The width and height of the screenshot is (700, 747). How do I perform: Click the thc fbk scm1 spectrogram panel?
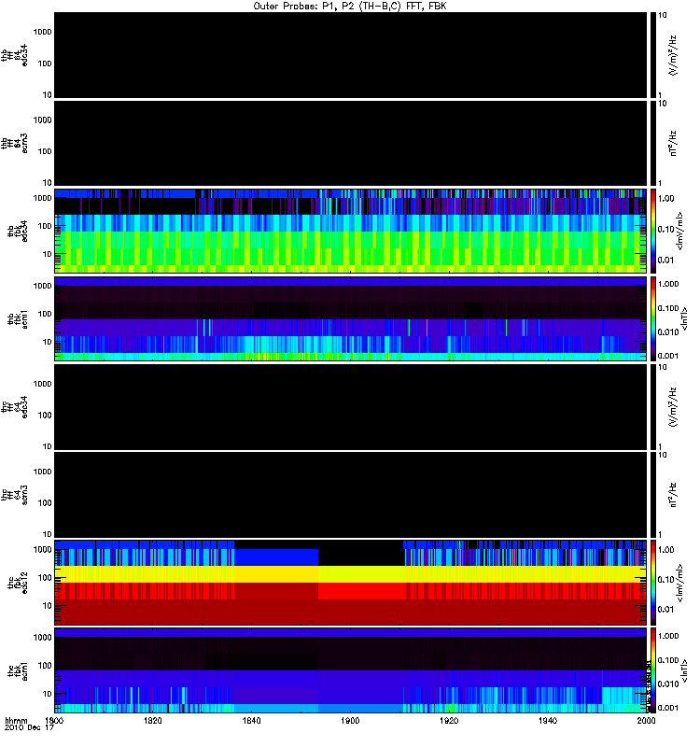click(x=351, y=670)
